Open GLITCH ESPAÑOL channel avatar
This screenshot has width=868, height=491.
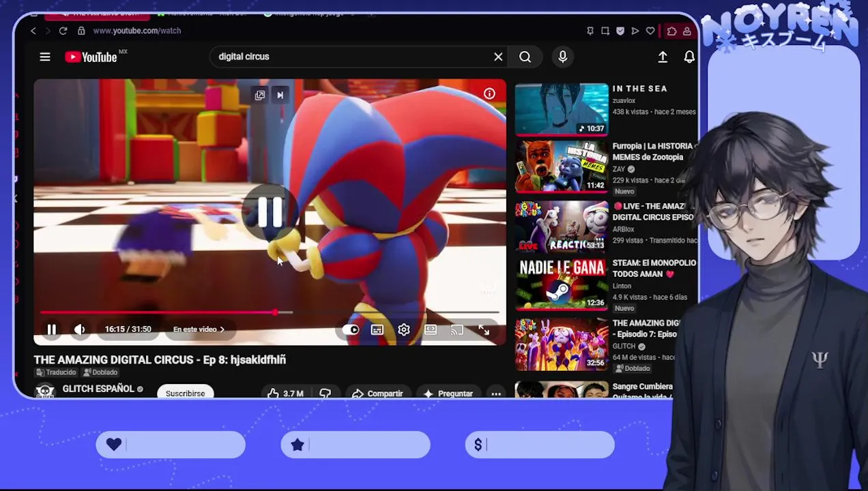click(x=45, y=391)
